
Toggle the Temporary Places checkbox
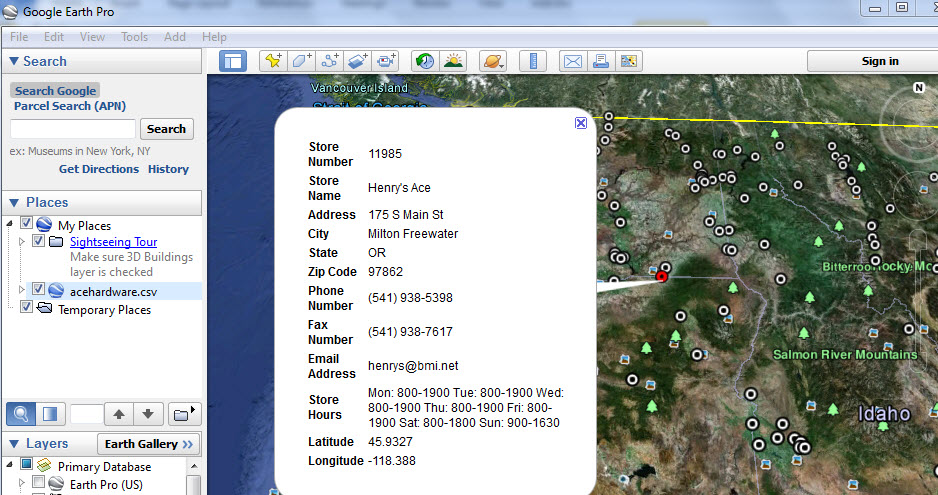tap(26, 307)
